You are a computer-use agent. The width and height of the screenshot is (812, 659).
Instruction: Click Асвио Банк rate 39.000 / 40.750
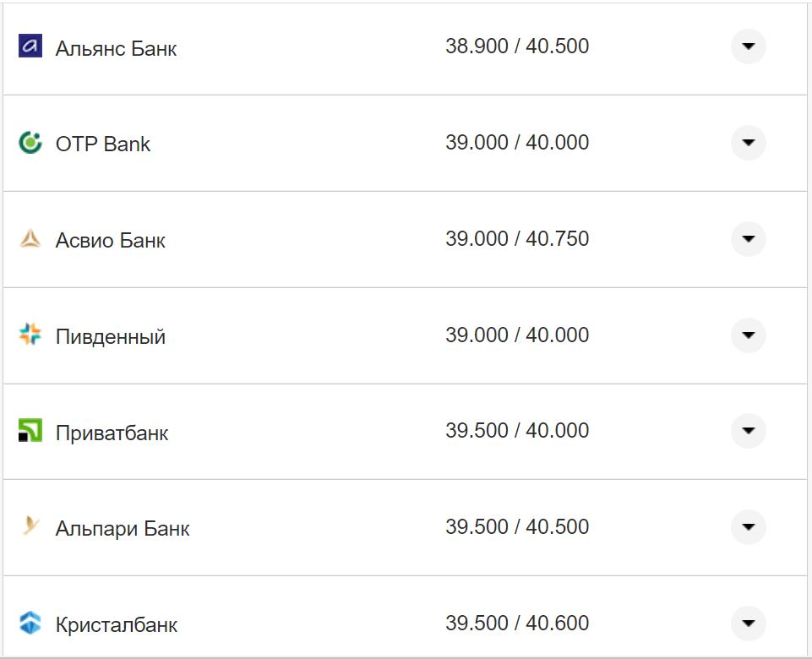517,239
